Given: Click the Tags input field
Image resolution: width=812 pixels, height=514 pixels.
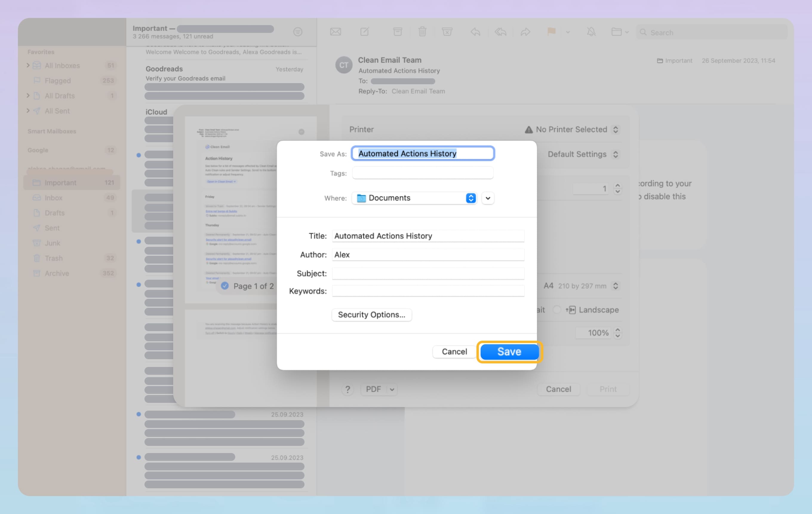Looking at the screenshot, I should tap(422, 173).
